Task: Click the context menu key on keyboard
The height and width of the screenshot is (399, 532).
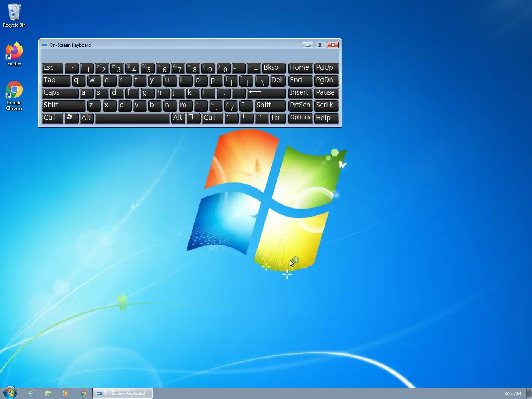Action: 193,118
